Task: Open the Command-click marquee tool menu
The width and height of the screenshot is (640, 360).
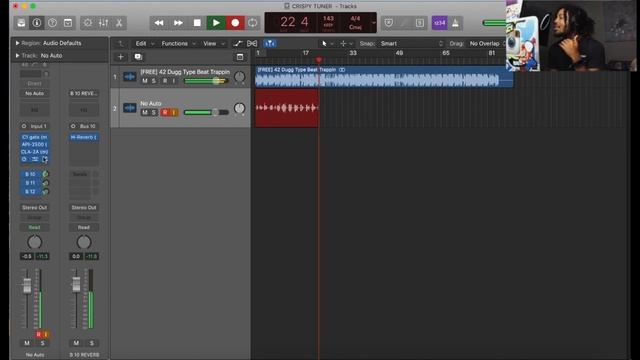Action: coord(346,43)
